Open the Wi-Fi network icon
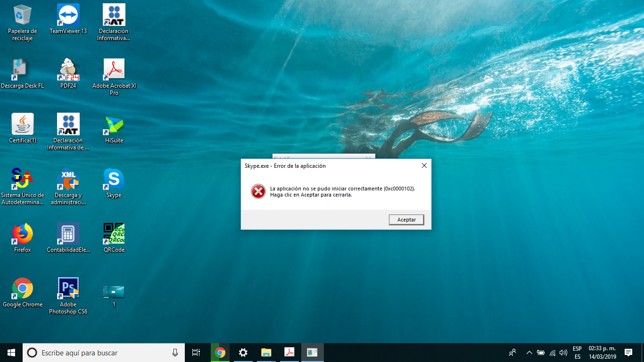Screen dimensions: 644x362 (552, 353)
